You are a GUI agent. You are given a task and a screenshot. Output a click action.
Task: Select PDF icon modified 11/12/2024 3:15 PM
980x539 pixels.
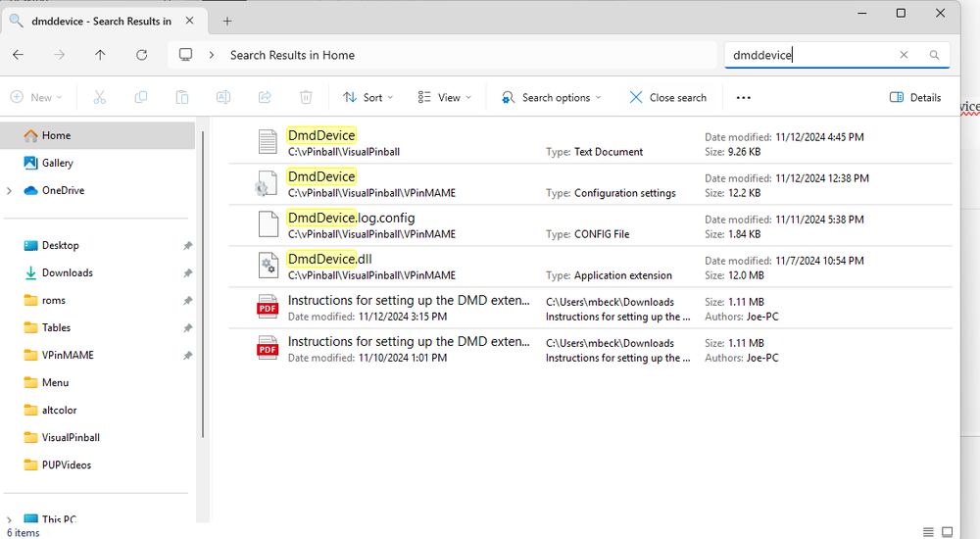coord(268,307)
